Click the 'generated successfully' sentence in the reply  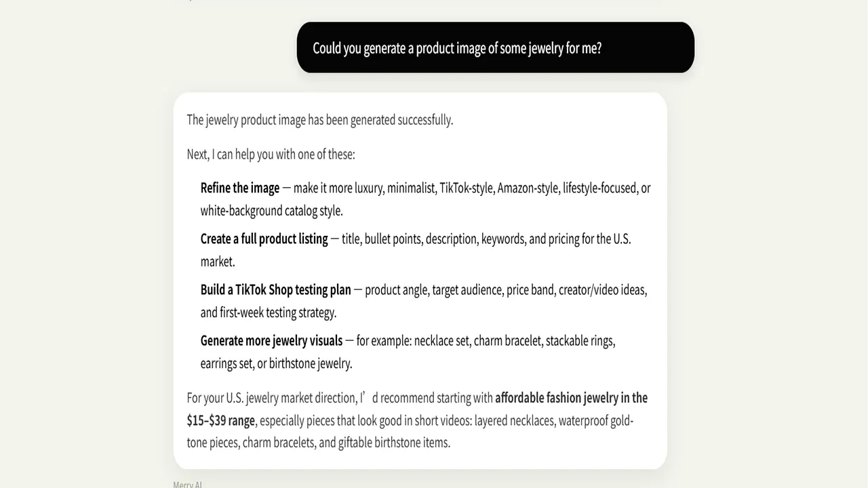[x=320, y=120]
